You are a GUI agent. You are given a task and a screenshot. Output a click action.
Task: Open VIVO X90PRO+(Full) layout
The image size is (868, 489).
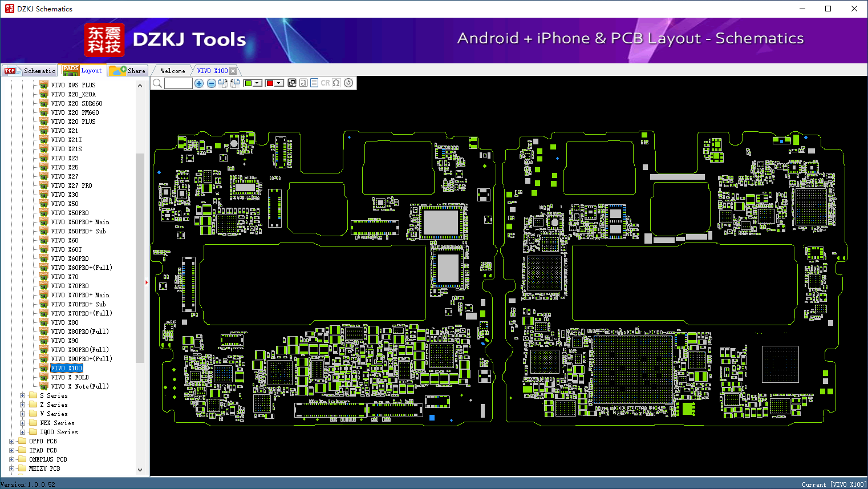coord(82,359)
